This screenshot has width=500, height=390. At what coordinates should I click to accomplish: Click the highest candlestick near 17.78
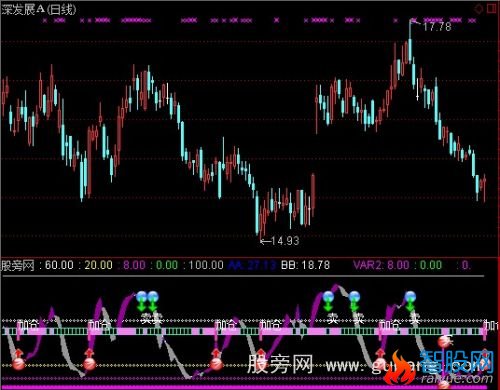click(410, 40)
